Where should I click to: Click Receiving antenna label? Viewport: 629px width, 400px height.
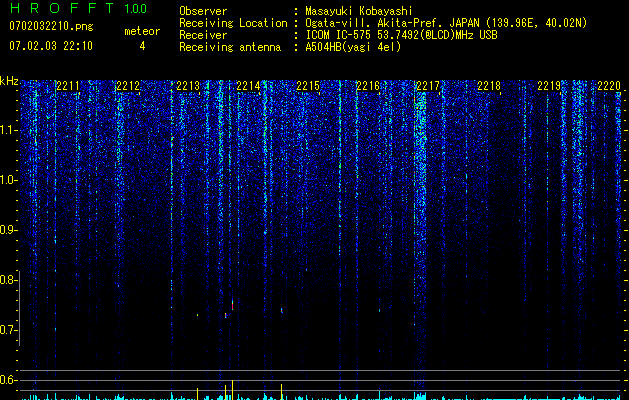point(230,47)
